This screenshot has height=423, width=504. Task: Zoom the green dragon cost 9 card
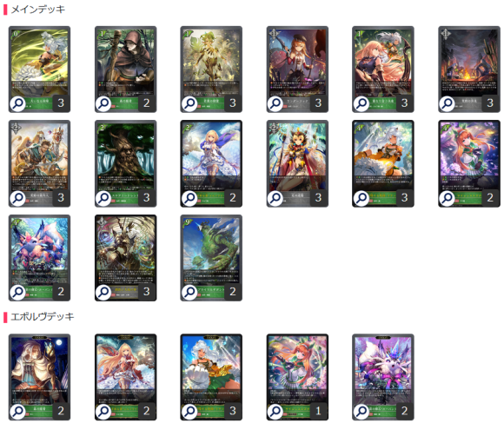(x=189, y=292)
